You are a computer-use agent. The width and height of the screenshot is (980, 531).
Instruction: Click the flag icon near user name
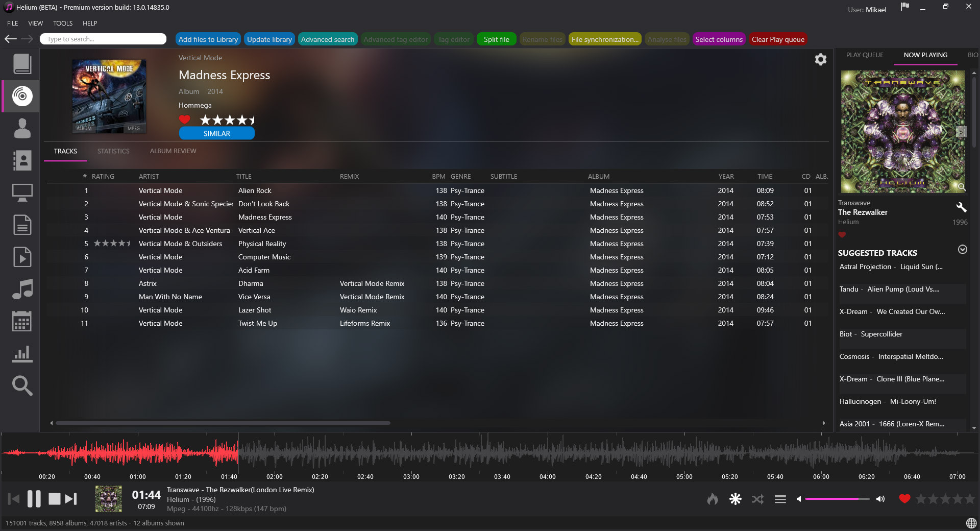coord(905,7)
